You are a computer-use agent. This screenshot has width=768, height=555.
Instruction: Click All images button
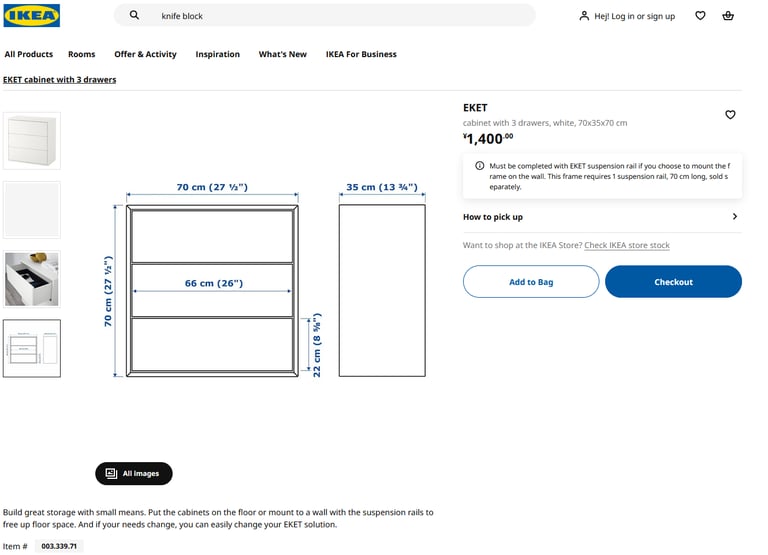coord(134,474)
